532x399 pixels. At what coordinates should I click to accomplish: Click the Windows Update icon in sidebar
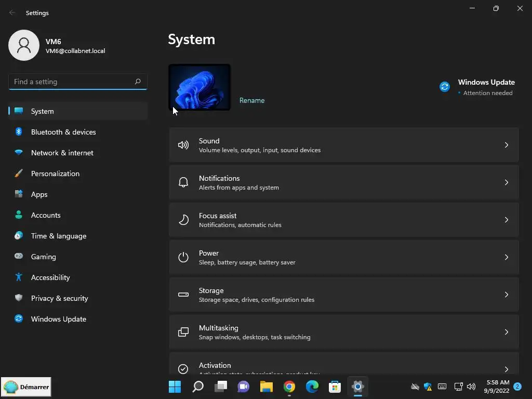point(19,318)
